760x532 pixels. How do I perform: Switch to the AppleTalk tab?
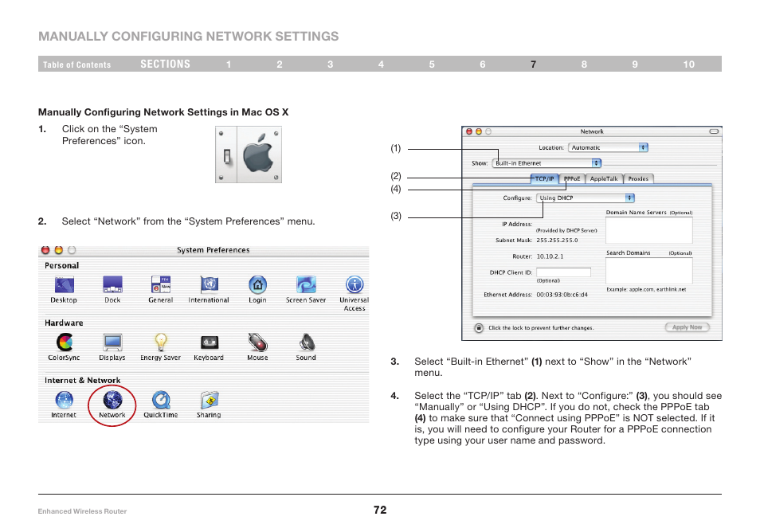(x=604, y=178)
